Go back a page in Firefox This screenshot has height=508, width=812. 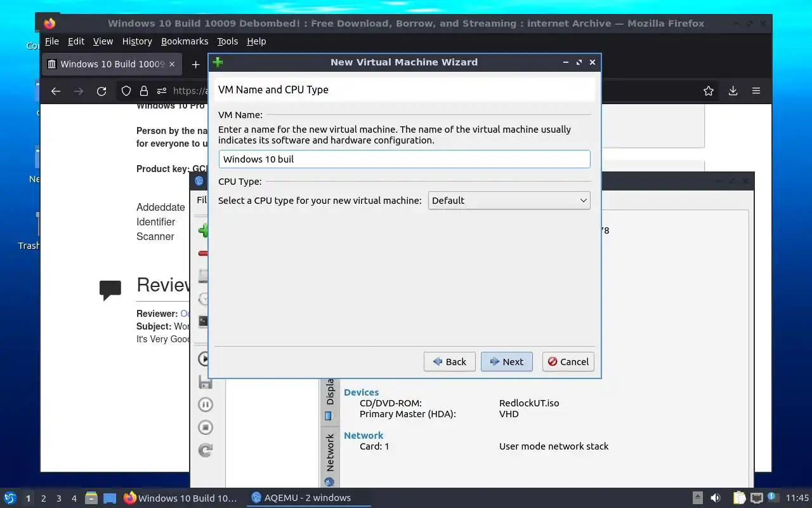56,91
